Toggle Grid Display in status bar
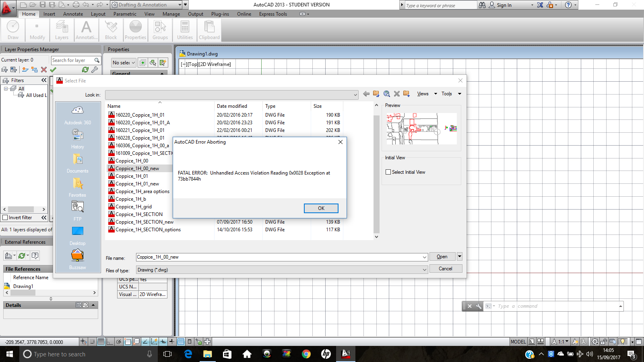 point(101,341)
